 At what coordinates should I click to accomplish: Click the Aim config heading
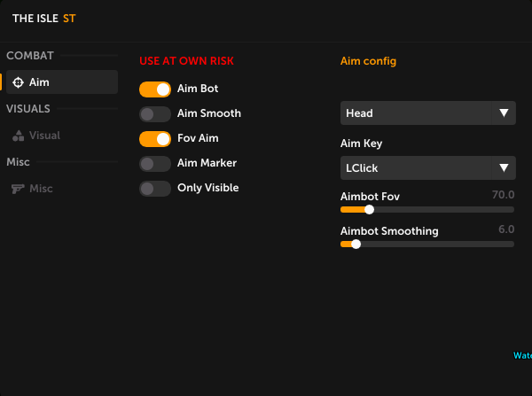click(x=368, y=61)
